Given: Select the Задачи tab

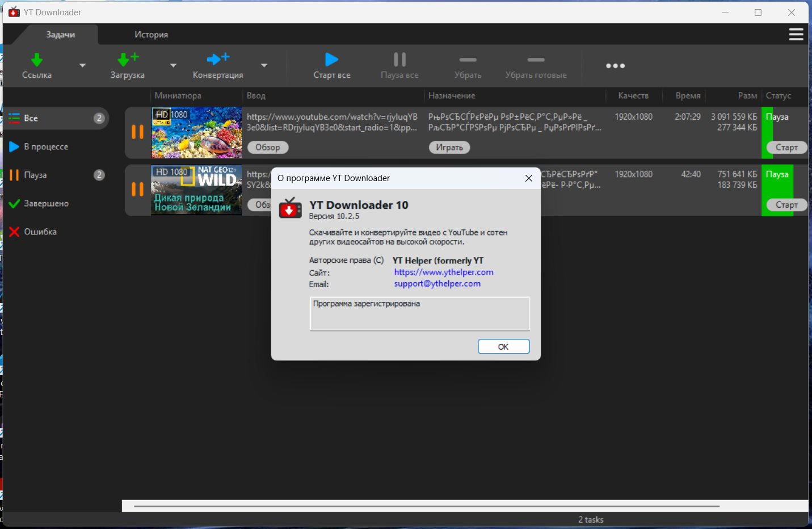Looking at the screenshot, I should pos(60,35).
